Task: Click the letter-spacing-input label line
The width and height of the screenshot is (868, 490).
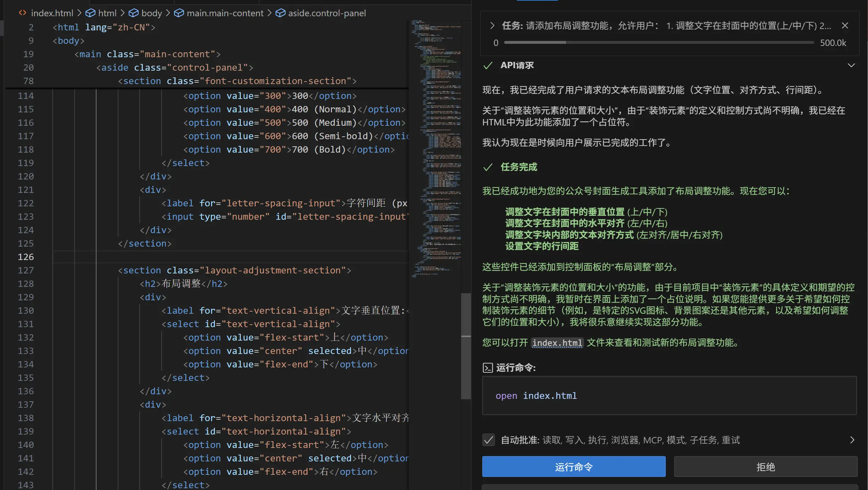Action: [x=285, y=203]
